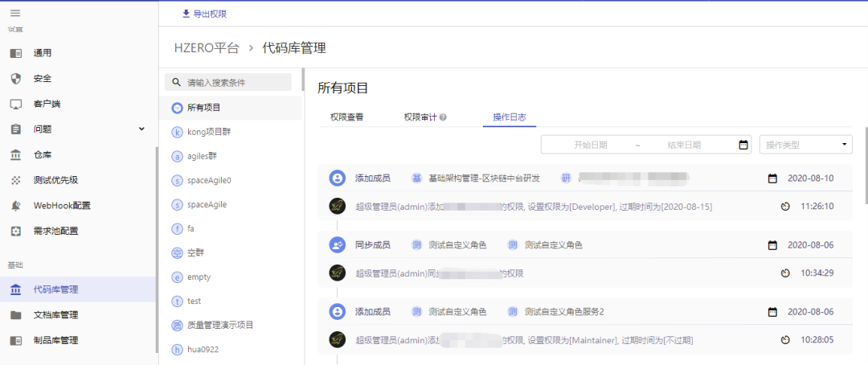Image resolution: width=868 pixels, height=365 pixels.
Task: Click the 仓库 bank icon
Action: coord(15,155)
